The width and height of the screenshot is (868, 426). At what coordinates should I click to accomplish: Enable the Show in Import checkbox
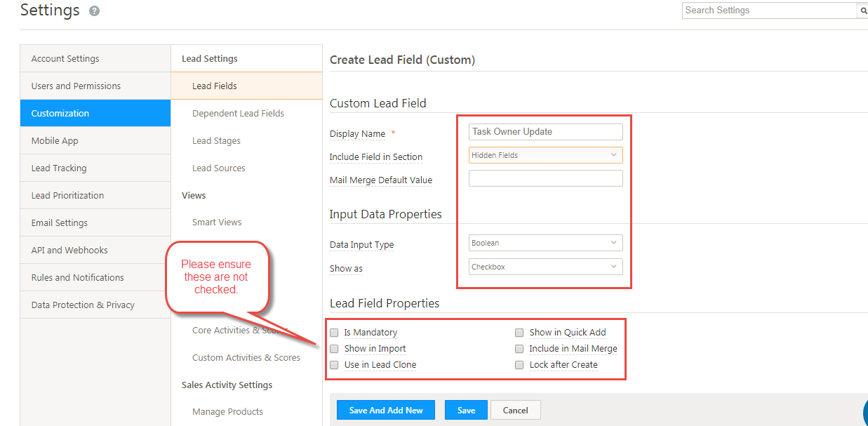335,349
